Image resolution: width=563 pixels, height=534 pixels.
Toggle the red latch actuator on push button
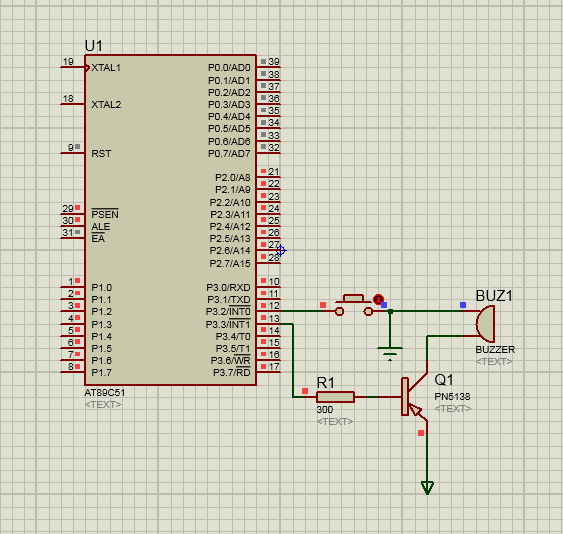[x=378, y=299]
